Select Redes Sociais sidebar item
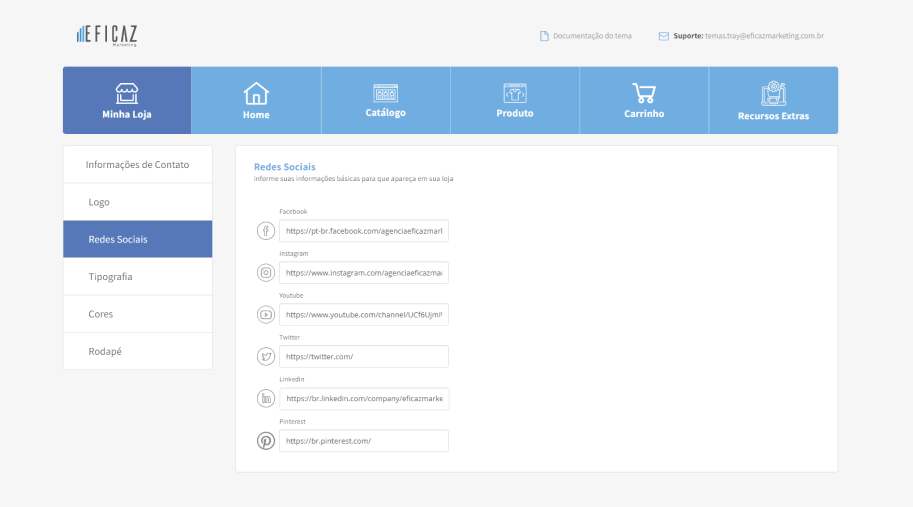 (x=137, y=239)
